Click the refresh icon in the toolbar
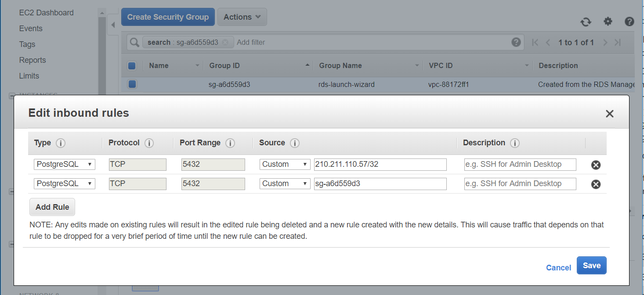The height and width of the screenshot is (295, 644). [586, 22]
